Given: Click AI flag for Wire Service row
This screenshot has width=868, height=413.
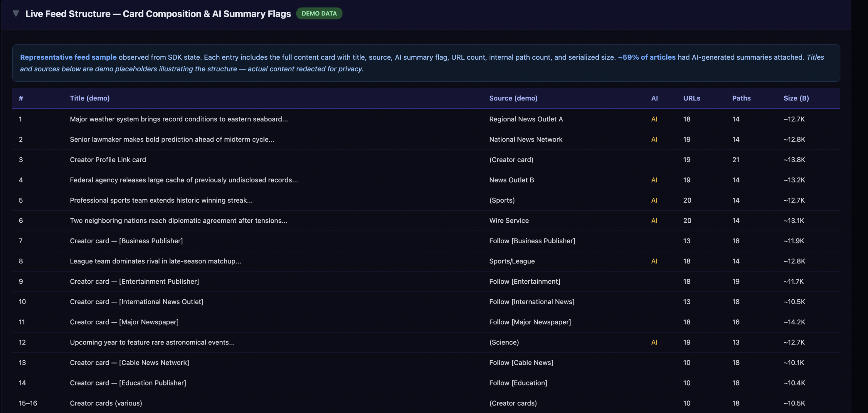Looking at the screenshot, I should pos(654,221).
